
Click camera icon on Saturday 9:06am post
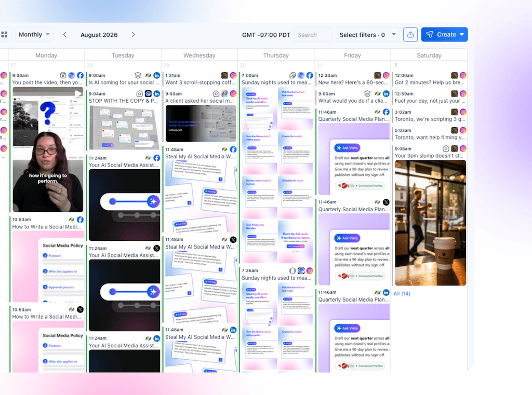coord(446,148)
